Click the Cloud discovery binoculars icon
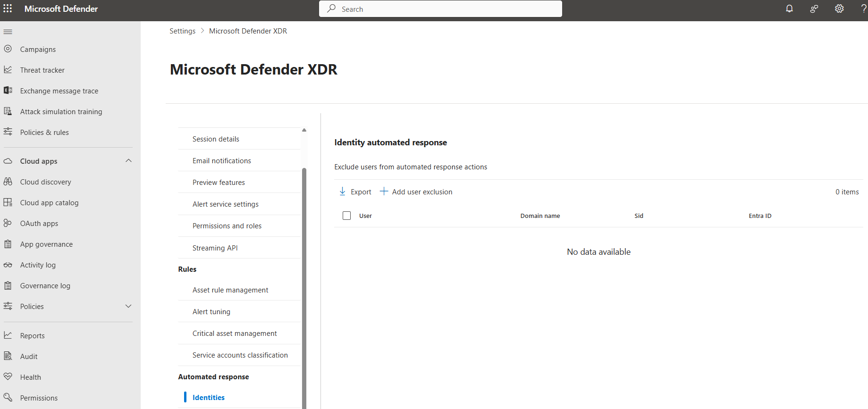 point(8,181)
